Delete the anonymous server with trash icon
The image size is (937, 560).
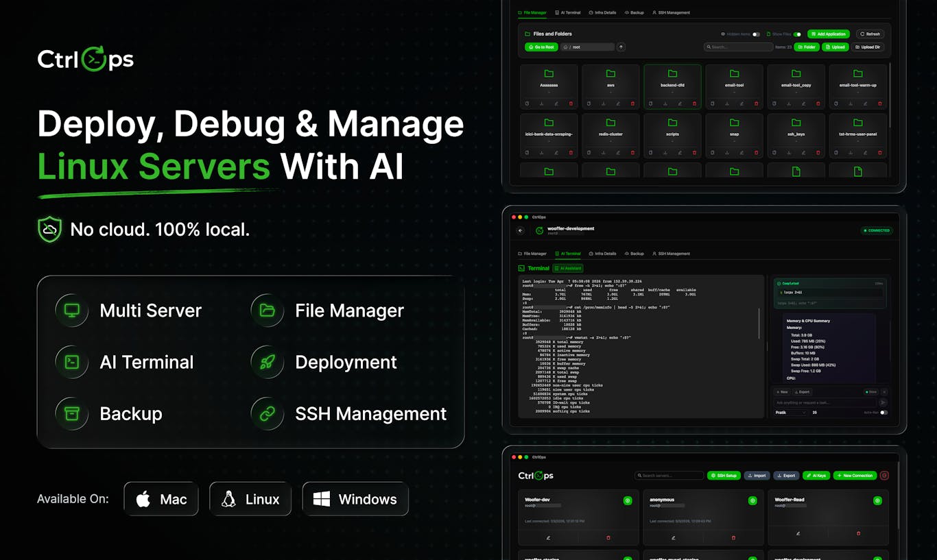tap(733, 538)
